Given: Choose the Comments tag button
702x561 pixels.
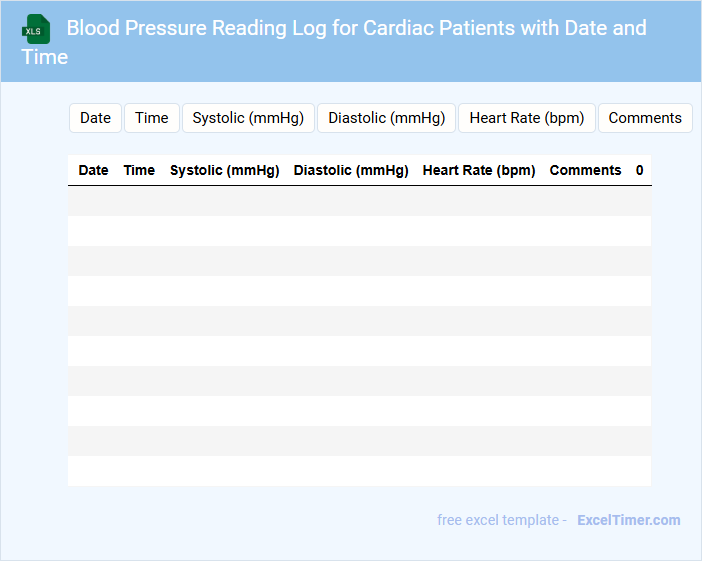Looking at the screenshot, I should tap(644, 118).
